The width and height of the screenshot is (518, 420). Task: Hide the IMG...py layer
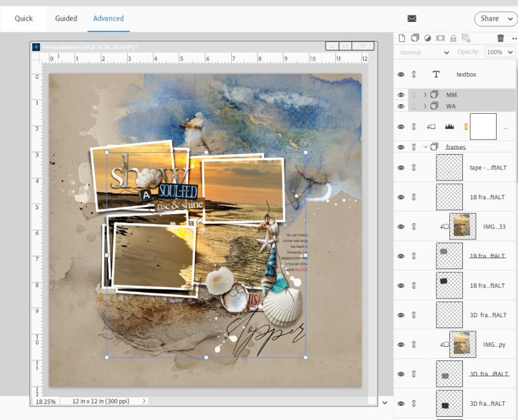click(401, 345)
